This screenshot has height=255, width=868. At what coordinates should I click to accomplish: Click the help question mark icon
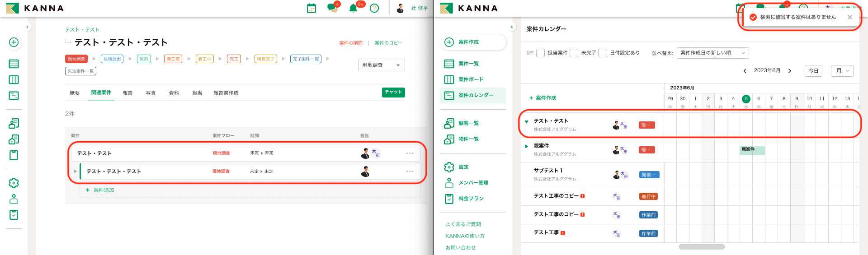coord(374,8)
